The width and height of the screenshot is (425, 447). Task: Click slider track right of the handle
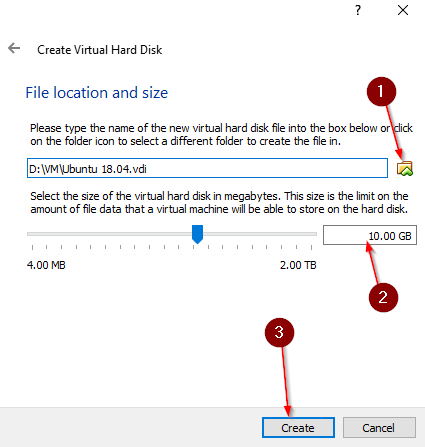(260, 234)
